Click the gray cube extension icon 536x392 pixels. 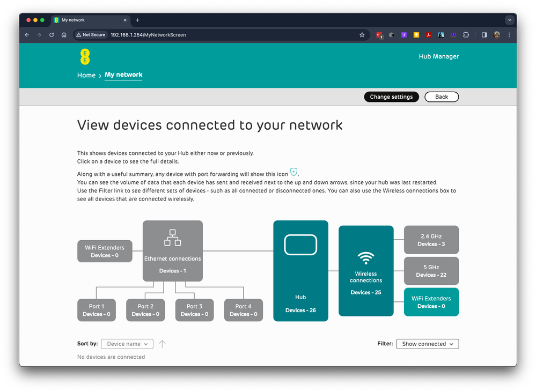392,35
